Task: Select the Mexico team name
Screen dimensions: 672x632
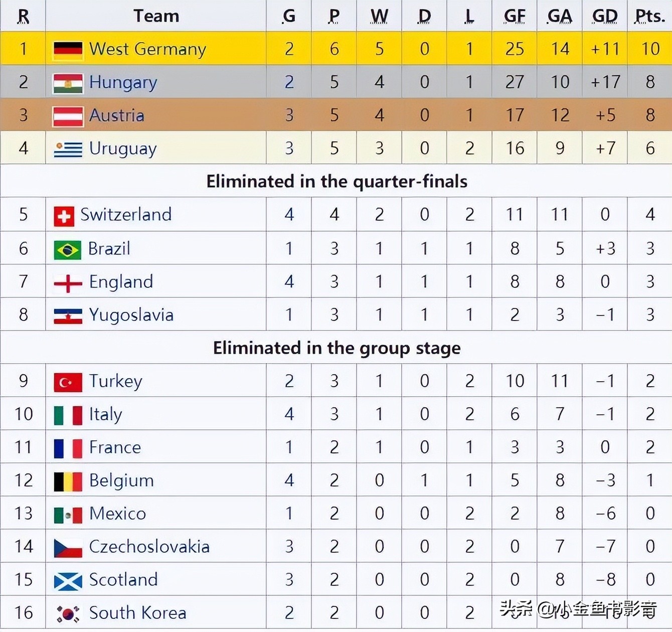Action: pos(117,514)
